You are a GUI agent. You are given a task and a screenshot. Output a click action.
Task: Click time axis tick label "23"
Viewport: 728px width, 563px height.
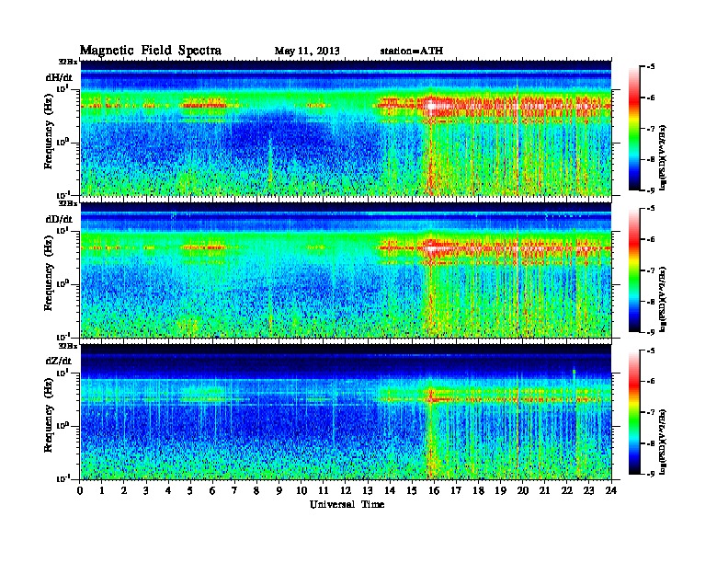(x=589, y=490)
